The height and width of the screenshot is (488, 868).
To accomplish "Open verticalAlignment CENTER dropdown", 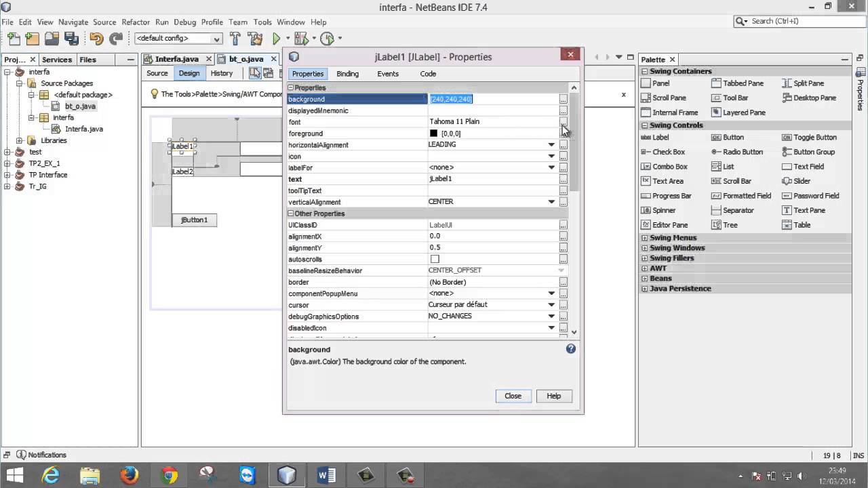I will (x=551, y=201).
